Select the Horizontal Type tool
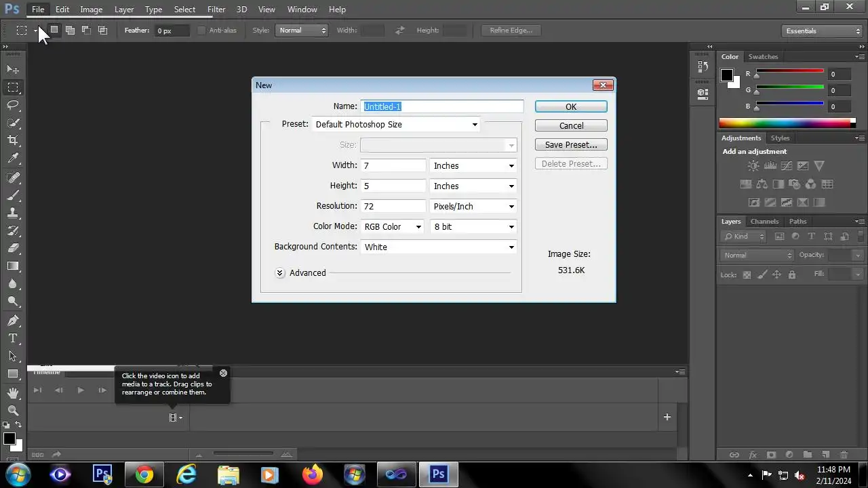The height and width of the screenshot is (488, 868). [13, 338]
